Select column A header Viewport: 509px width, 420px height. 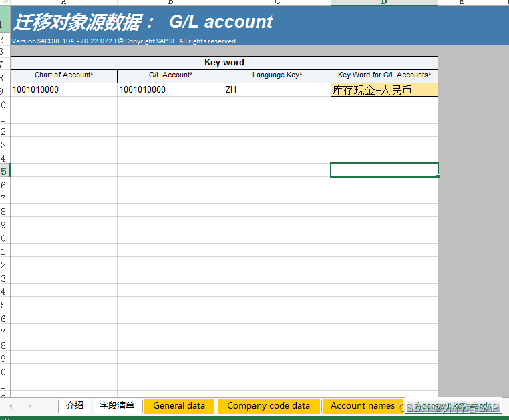(63, 2)
